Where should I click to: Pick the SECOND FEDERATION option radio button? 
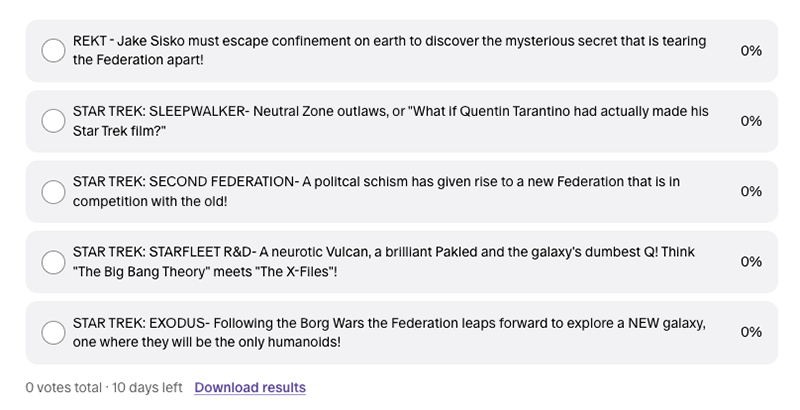[x=53, y=191]
